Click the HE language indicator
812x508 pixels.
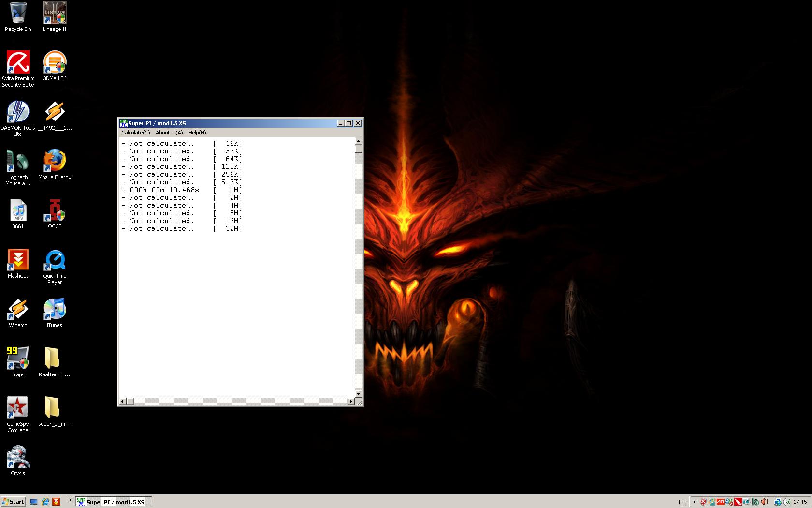pos(682,502)
